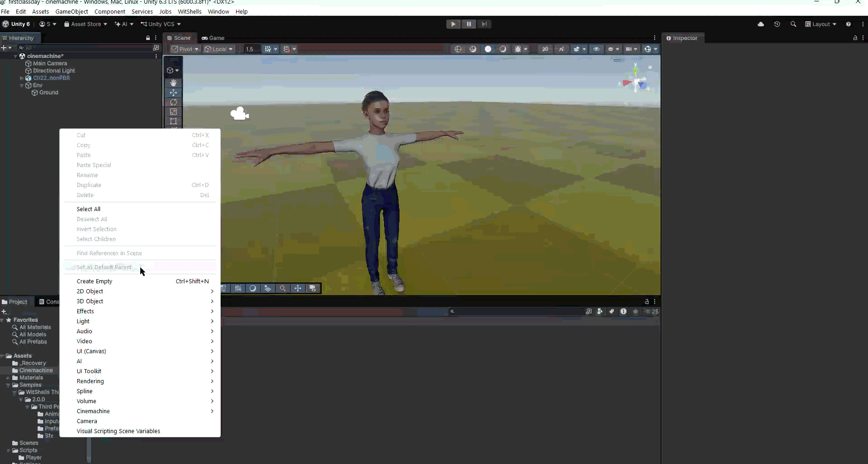Viewport: 868px width, 464px height.
Task: Select the Scale tool
Action: click(173, 112)
